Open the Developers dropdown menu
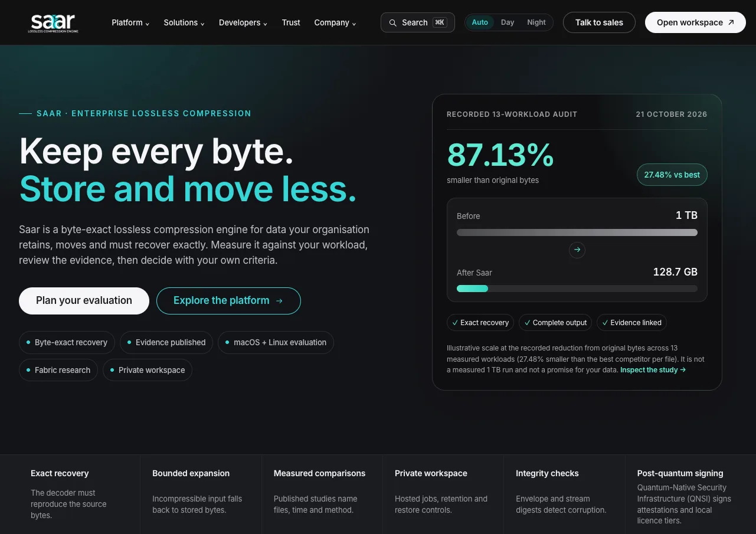The image size is (756, 534). [243, 22]
